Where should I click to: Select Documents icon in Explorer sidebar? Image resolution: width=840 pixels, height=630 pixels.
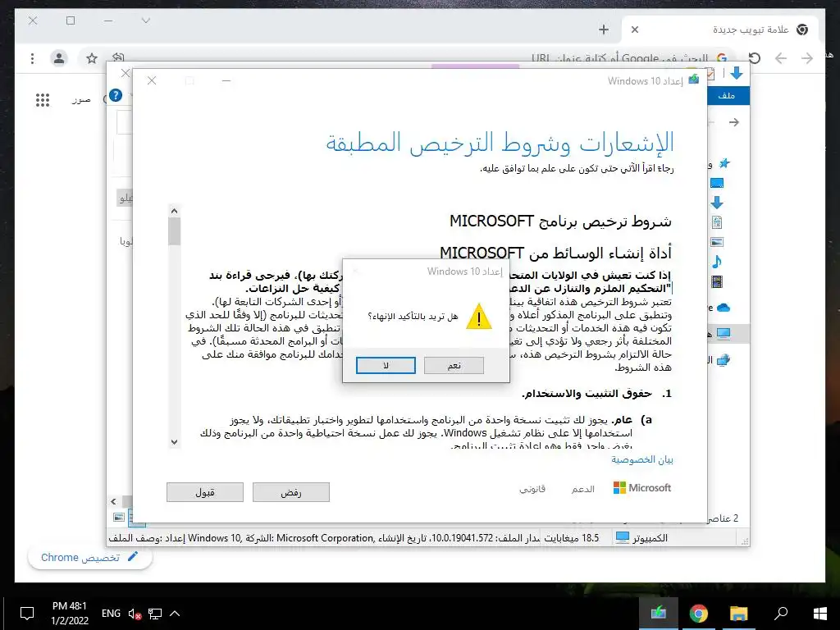717,222
